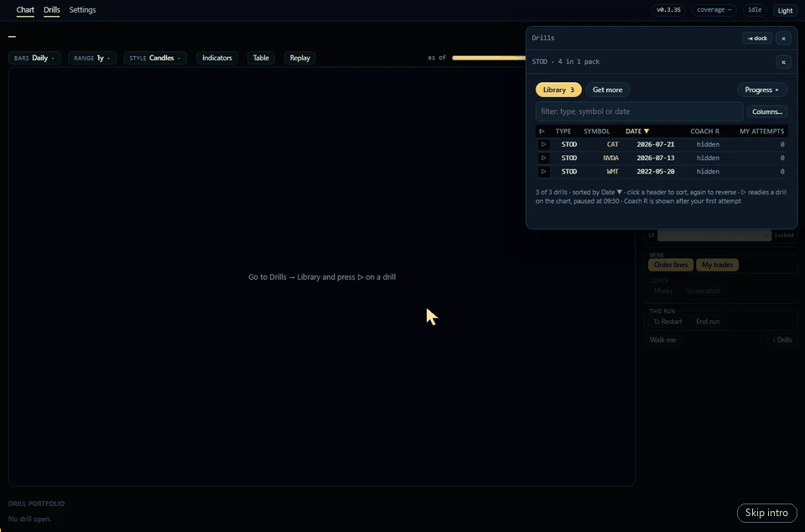Close the Drills floating panel
Screen dimensions: 805x532
pyautogui.click(x=783, y=39)
